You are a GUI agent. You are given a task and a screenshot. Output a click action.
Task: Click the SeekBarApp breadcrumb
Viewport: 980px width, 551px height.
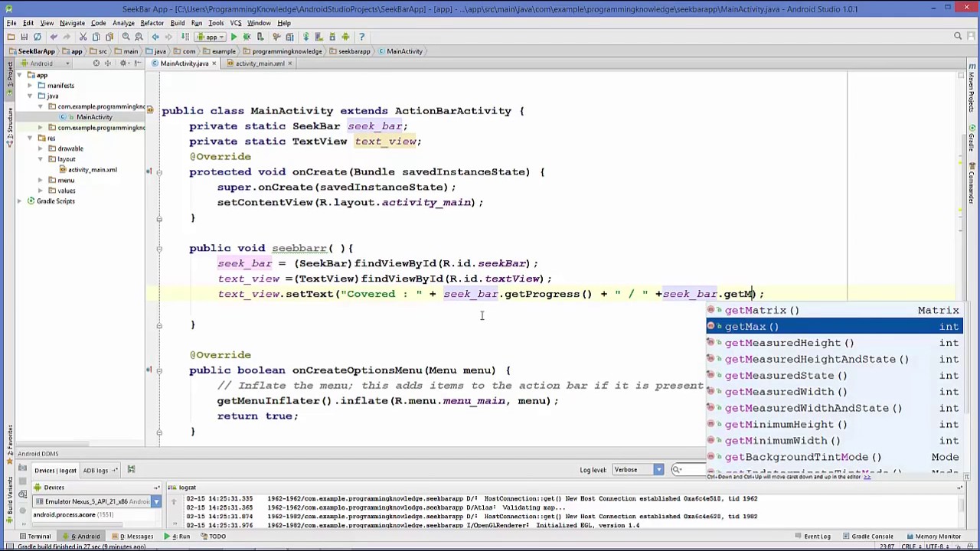tap(31, 51)
